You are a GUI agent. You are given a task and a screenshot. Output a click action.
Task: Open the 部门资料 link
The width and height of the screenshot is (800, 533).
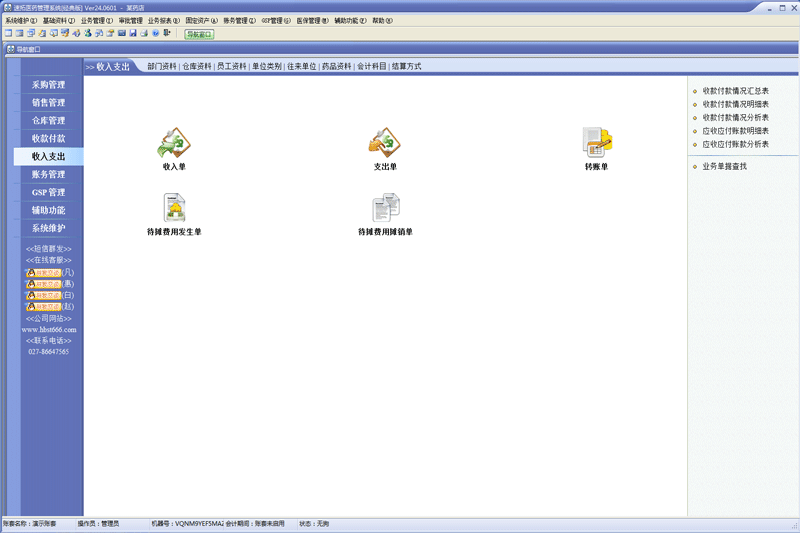click(x=162, y=67)
